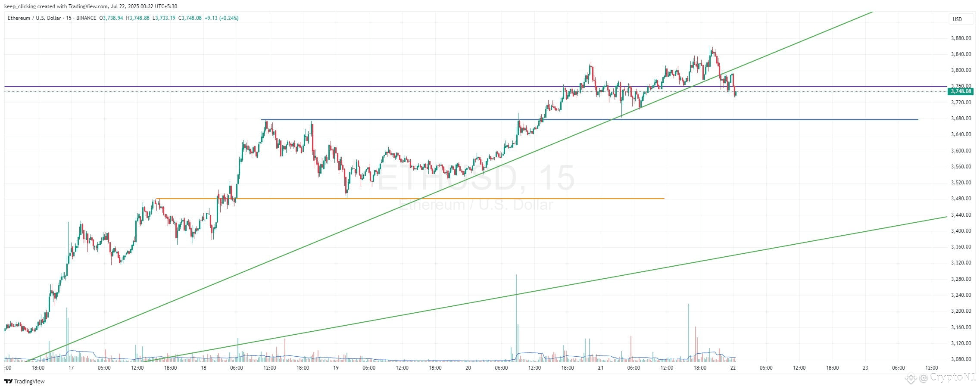Click the date label 19 on time axis

[x=336, y=368]
